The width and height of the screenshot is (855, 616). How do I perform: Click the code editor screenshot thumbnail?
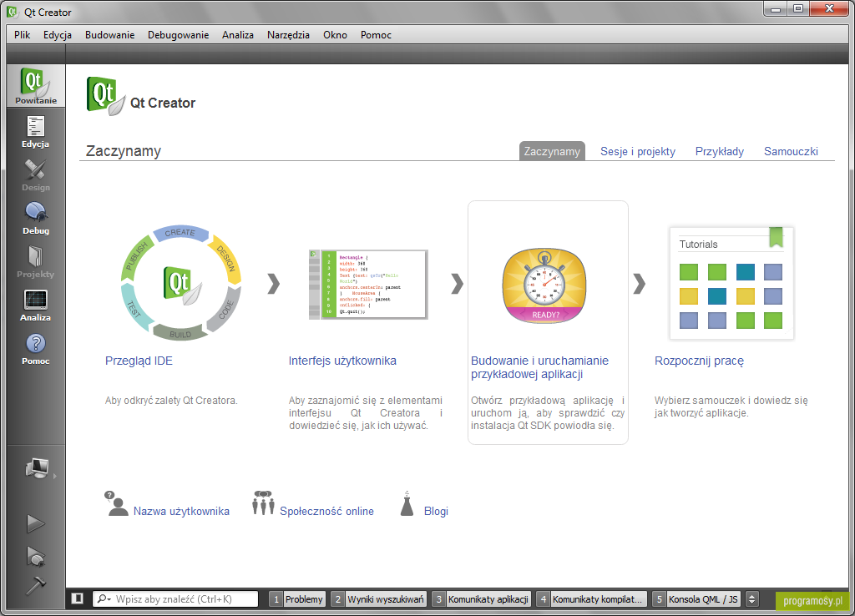368,285
